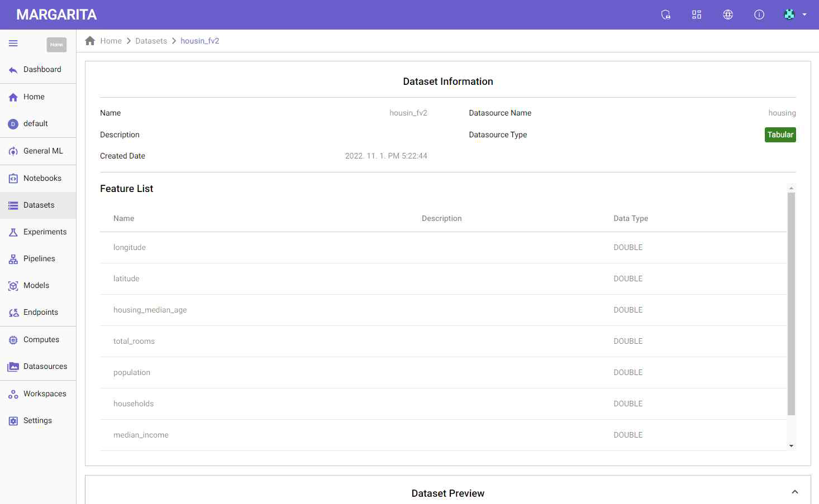The image size is (819, 504).
Task: Click the Settings gear icon
Action: (x=13, y=421)
